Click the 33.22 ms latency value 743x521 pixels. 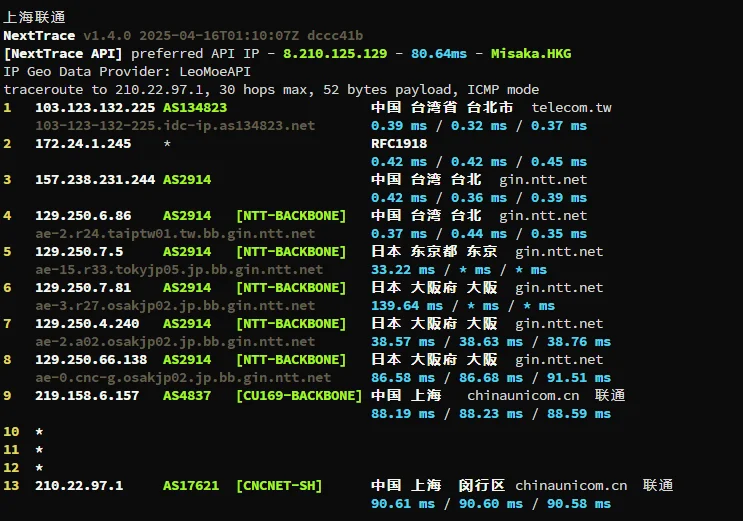[x=403, y=270]
